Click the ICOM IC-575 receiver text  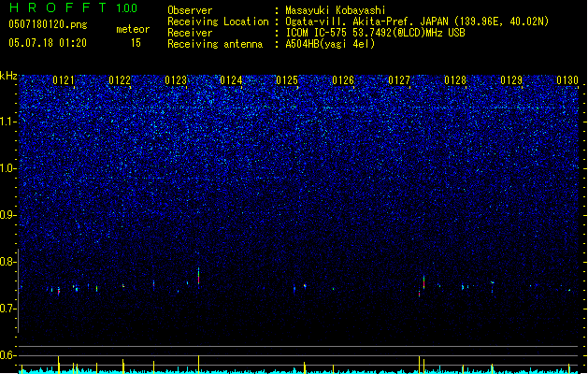click(x=375, y=33)
